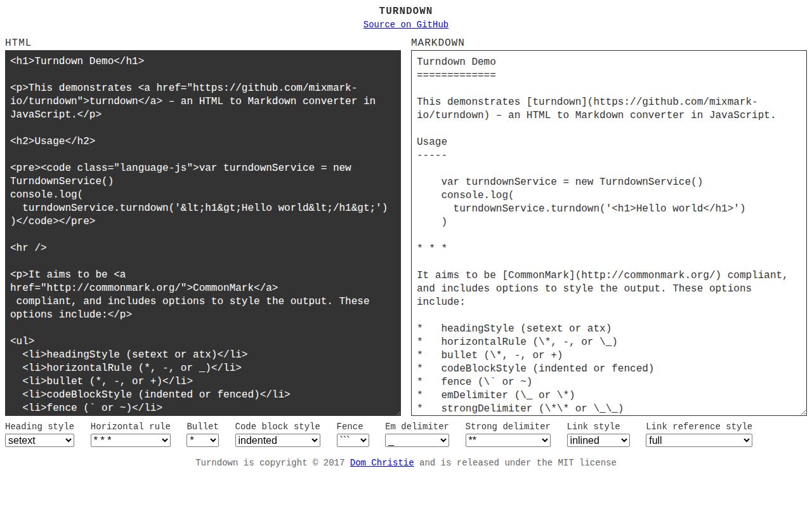Open the Dom Christie link
The width and height of the screenshot is (812, 508).
click(x=382, y=463)
